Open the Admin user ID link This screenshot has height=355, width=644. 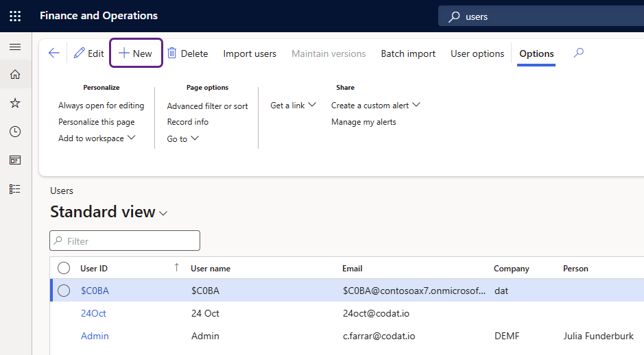coord(95,336)
